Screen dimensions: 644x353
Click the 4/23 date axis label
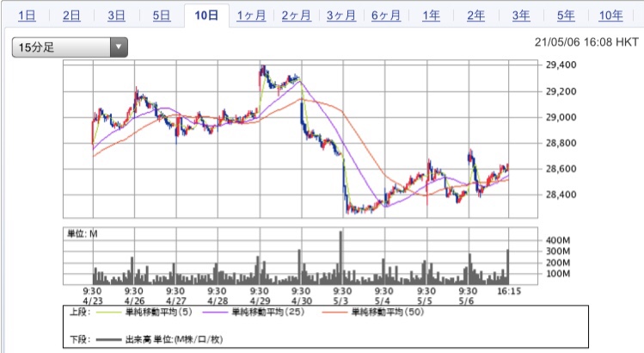(x=93, y=301)
